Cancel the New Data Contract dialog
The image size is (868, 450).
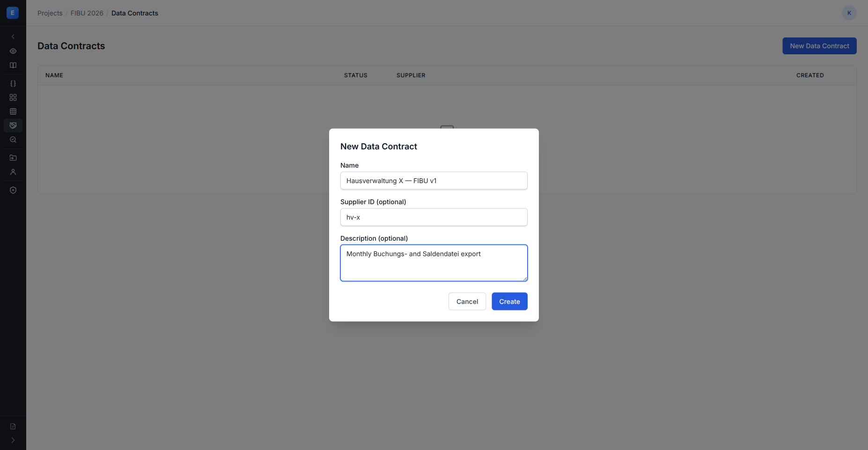[467, 302]
